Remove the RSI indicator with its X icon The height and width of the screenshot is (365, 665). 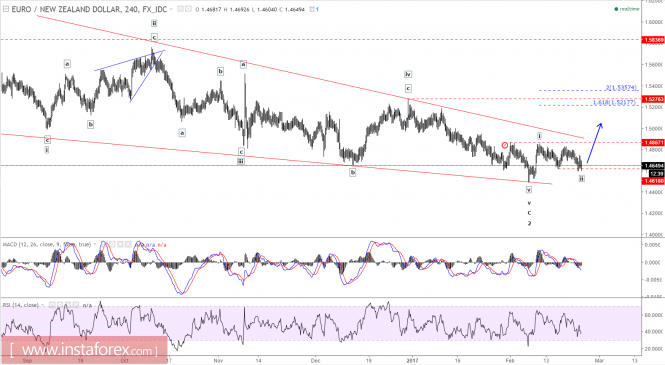(x=75, y=305)
